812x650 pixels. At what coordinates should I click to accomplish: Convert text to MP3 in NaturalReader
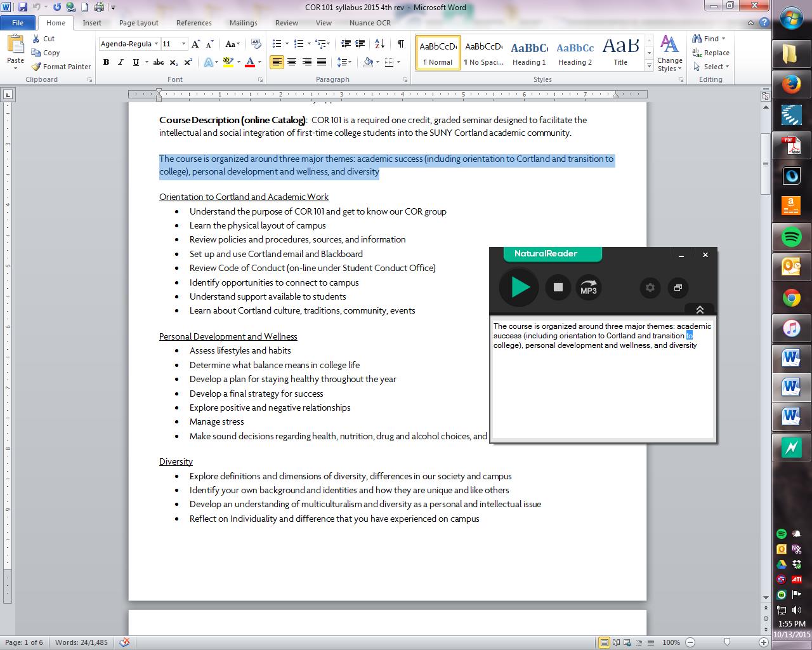click(x=589, y=288)
